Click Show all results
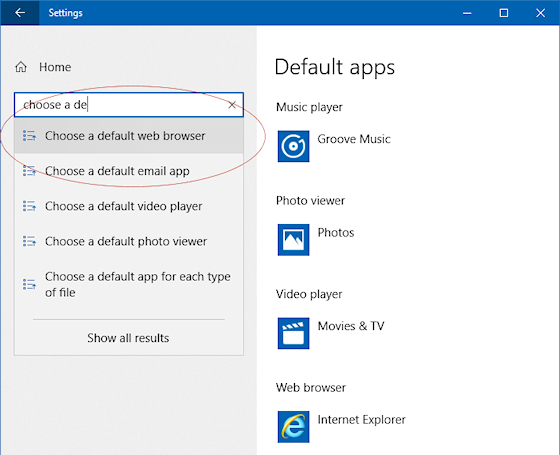Image resolution: width=560 pixels, height=455 pixels. click(128, 338)
